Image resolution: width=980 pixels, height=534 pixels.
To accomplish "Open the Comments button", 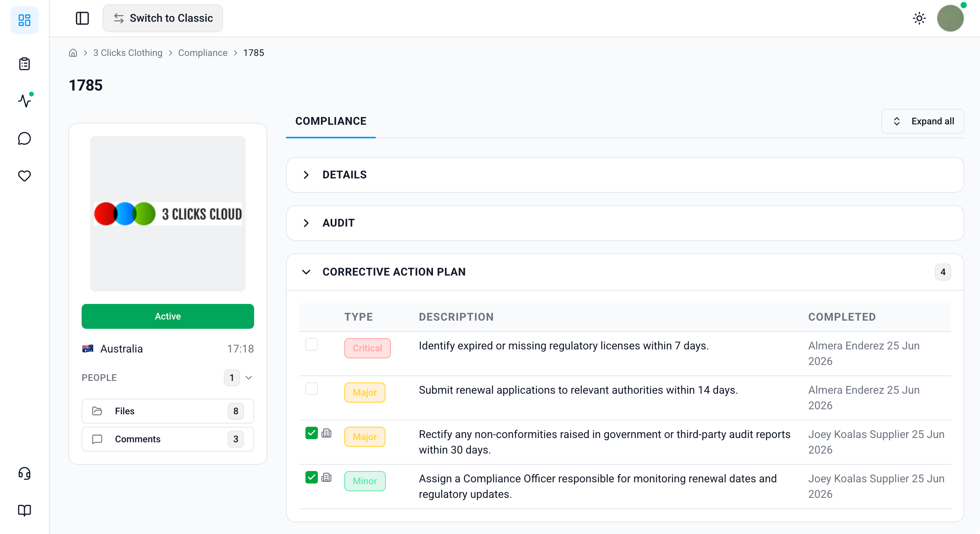I will pos(168,439).
